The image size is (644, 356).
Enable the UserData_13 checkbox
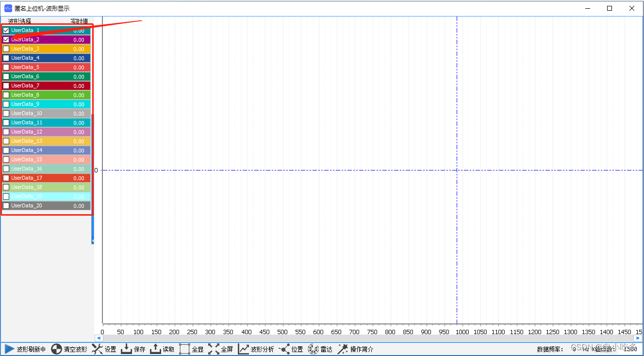point(6,141)
